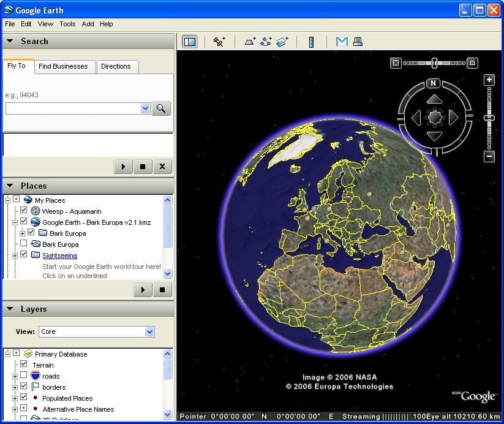Click the tilt slider handle
The image size is (504, 424).
[x=434, y=62]
